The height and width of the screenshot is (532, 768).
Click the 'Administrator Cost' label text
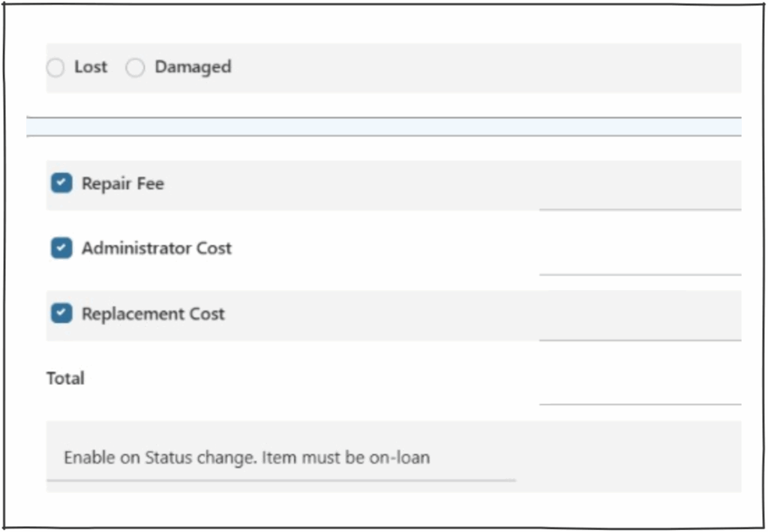156,248
